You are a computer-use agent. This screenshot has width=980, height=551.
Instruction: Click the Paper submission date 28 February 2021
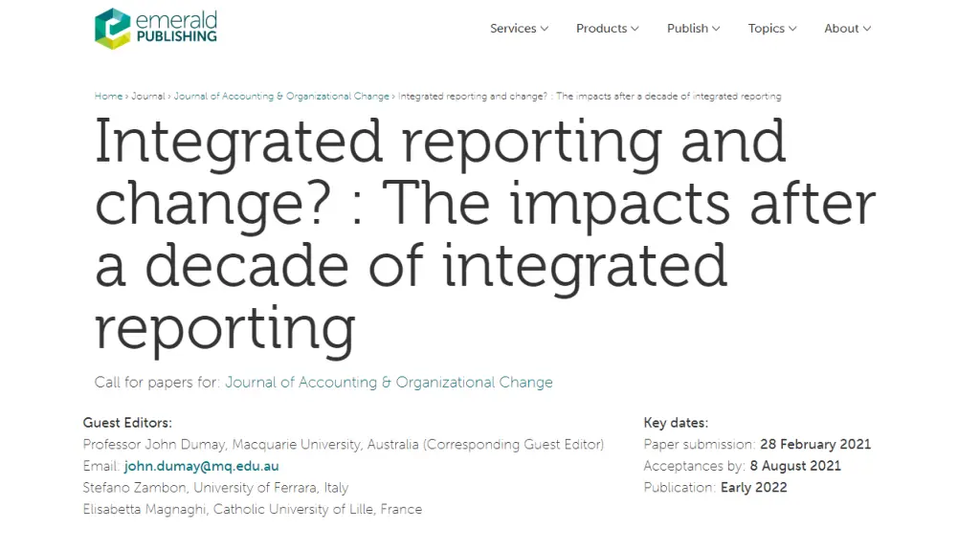coord(815,444)
